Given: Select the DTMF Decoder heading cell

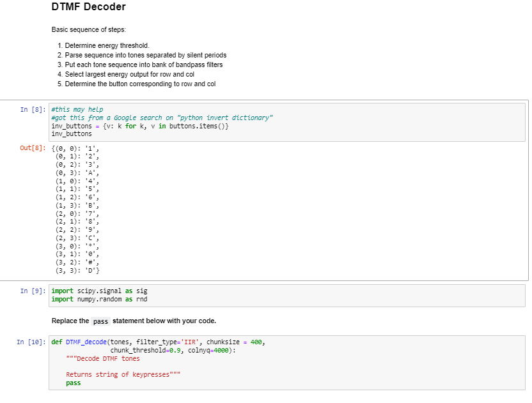Looking at the screenshot, I should 89,7.
